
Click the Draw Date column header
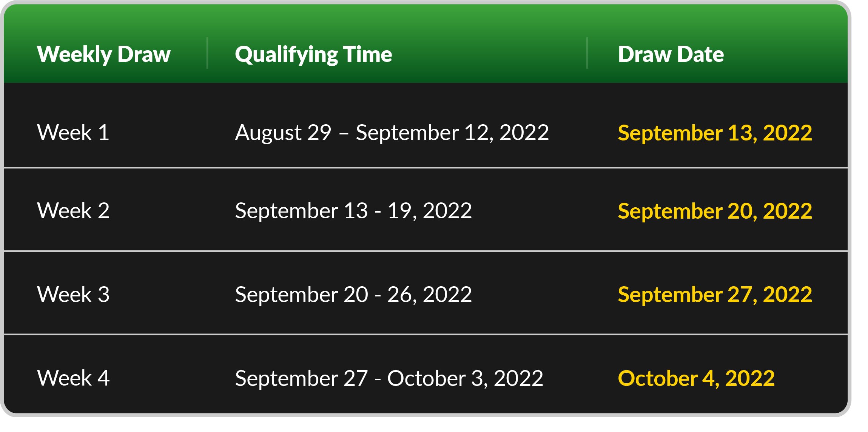671,54
